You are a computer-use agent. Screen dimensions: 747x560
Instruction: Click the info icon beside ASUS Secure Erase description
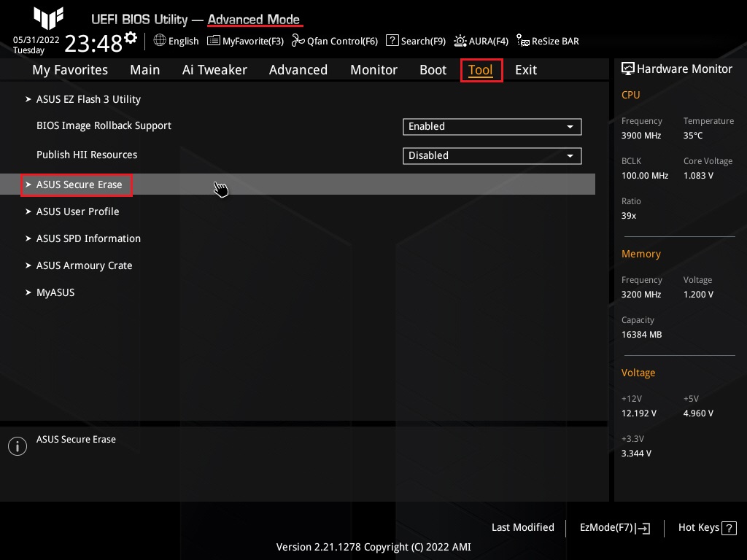(x=18, y=446)
